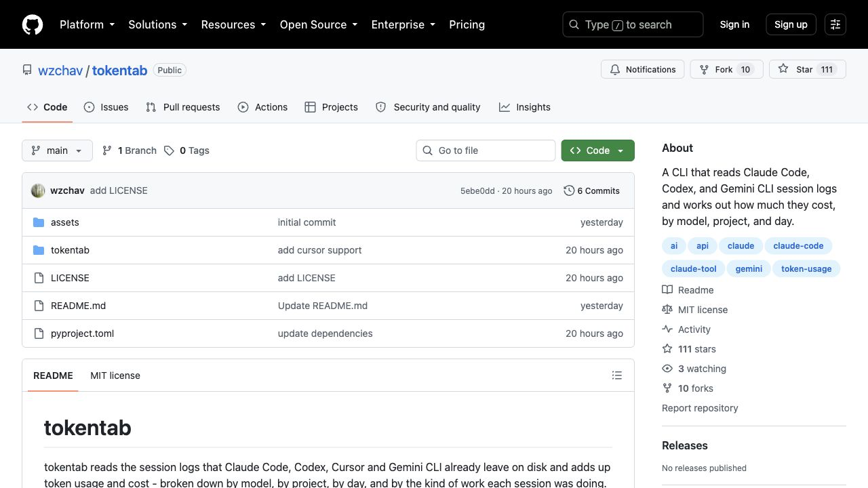Click the Sign up button

(x=791, y=24)
